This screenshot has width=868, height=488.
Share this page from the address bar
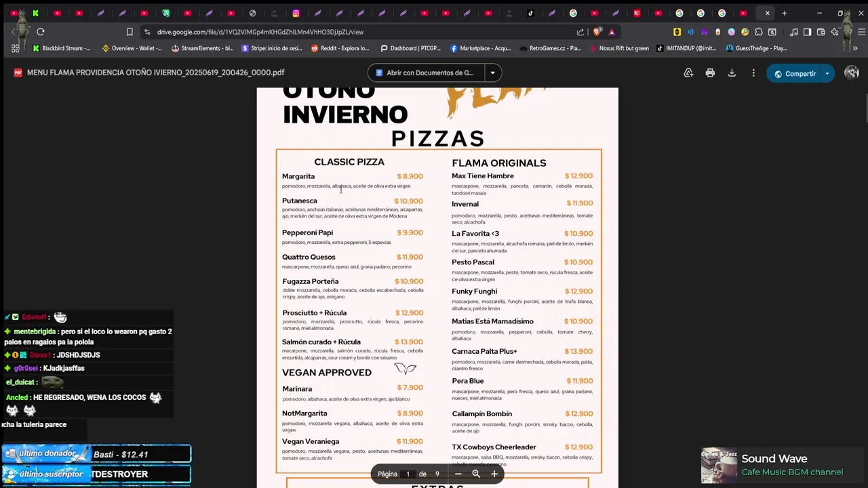pos(580,32)
